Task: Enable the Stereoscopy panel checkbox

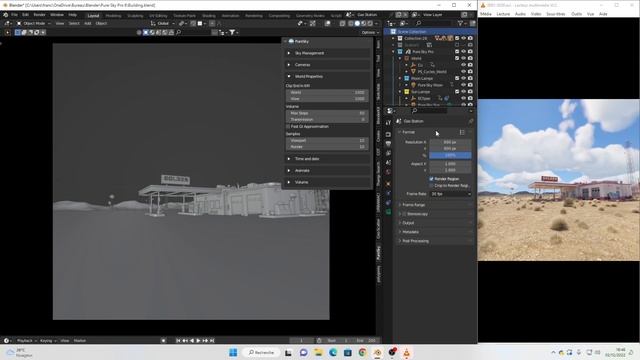Action: 404,214
